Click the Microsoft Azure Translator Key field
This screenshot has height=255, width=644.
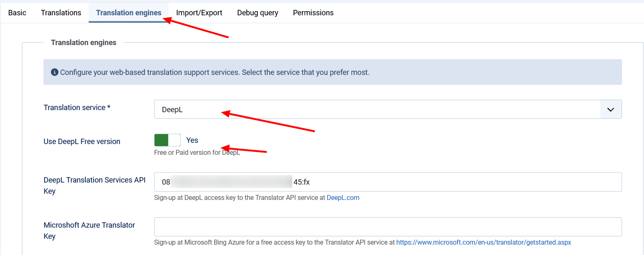coord(388,227)
